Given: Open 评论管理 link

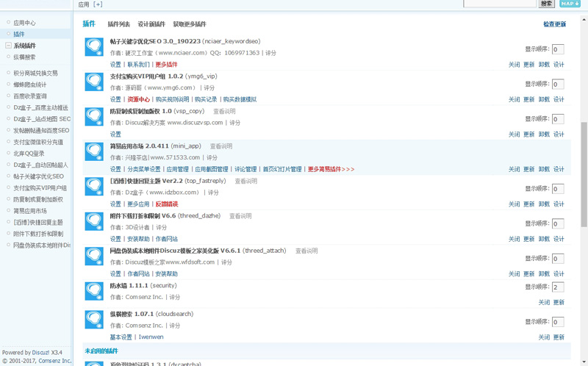Looking at the screenshot, I should click(245, 169).
